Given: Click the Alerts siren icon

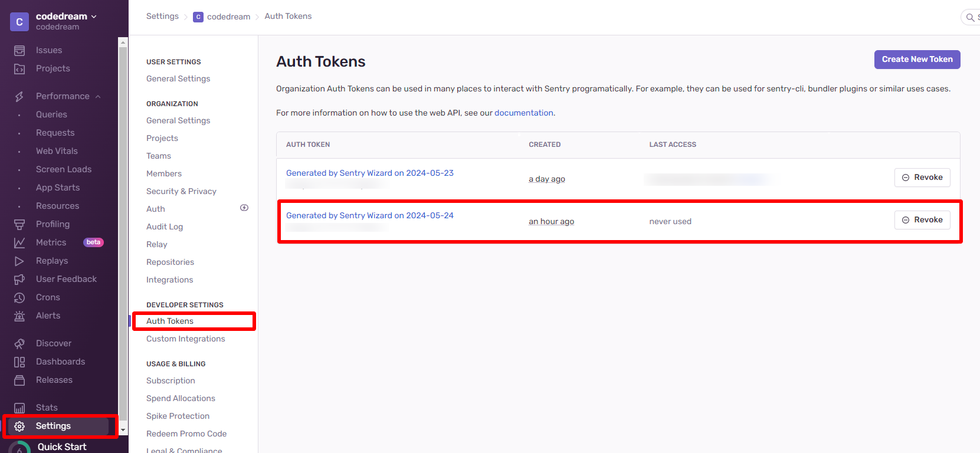Looking at the screenshot, I should click(x=19, y=316).
